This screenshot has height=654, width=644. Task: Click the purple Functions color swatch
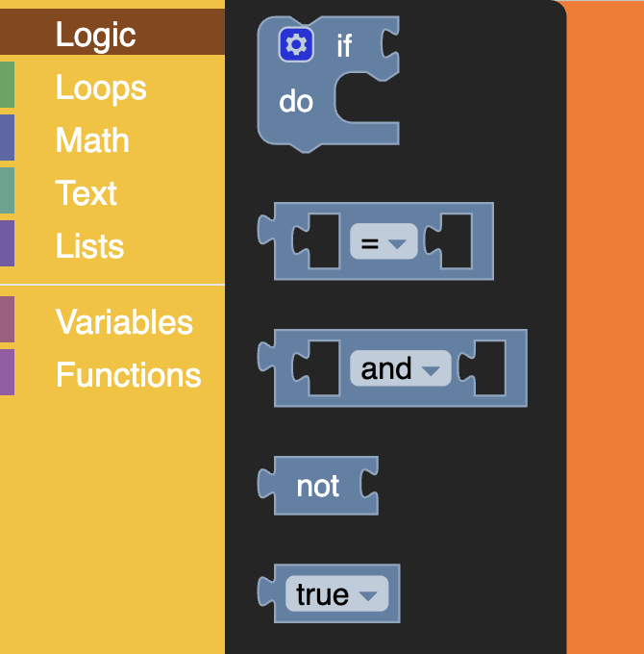(x=7, y=372)
